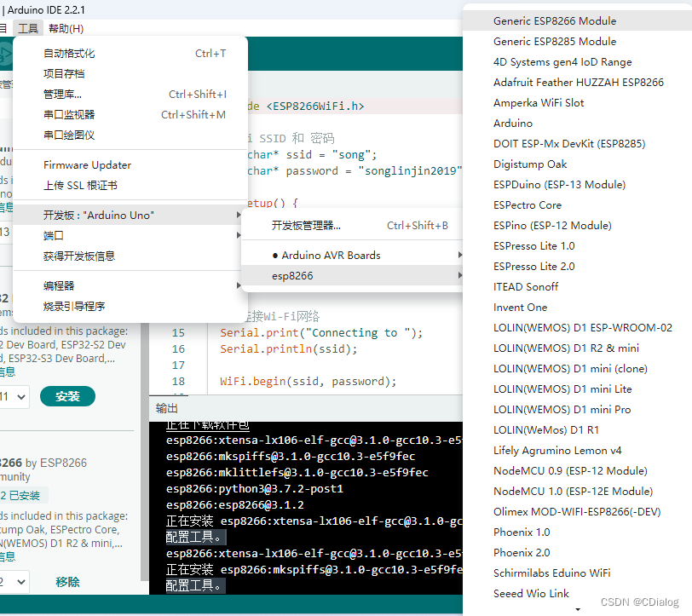Image resolution: width=692 pixels, height=616 pixels.
Task: Select 上传 SSL 根证书 entry
Action: pyautogui.click(x=130, y=186)
